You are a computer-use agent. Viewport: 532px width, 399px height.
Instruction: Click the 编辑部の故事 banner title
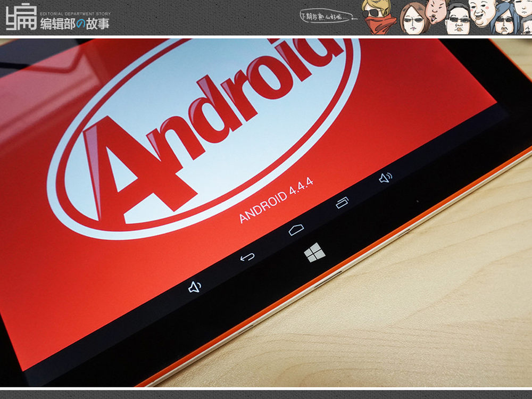click(75, 24)
